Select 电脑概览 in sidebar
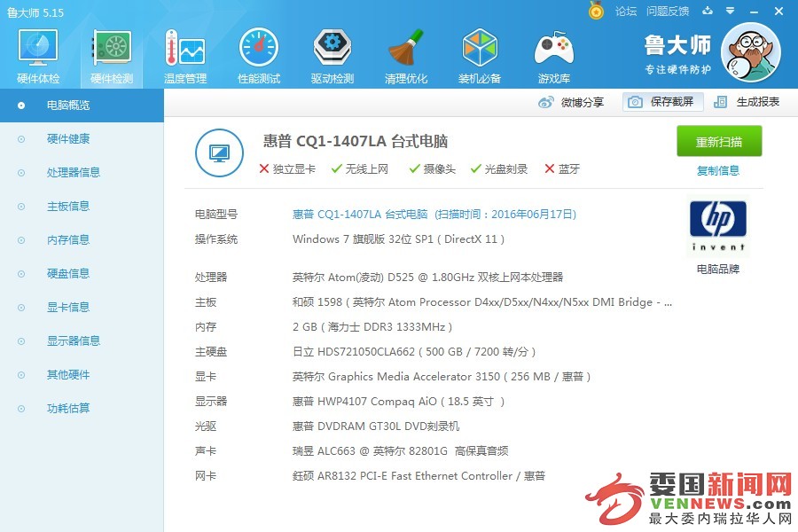The image size is (798, 532). tap(82, 106)
